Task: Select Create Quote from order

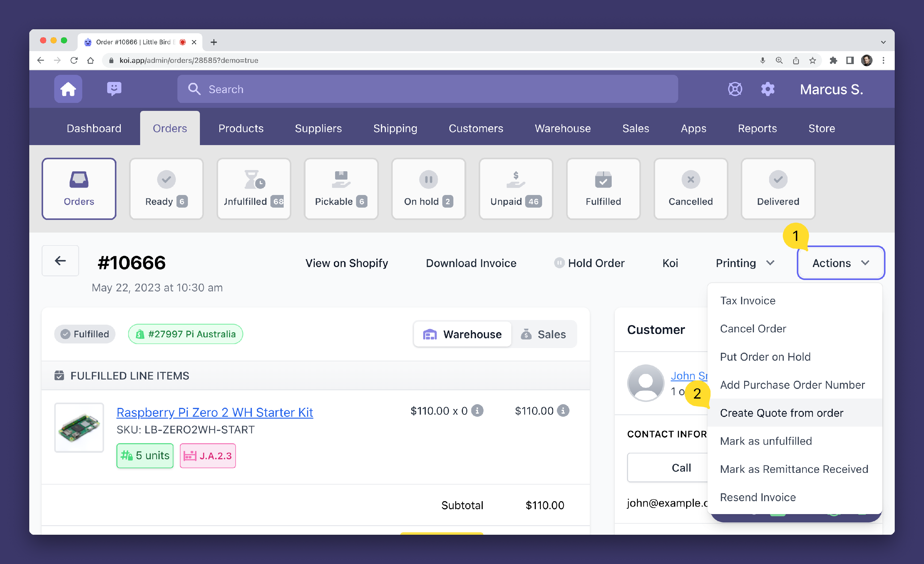Action: coord(781,412)
